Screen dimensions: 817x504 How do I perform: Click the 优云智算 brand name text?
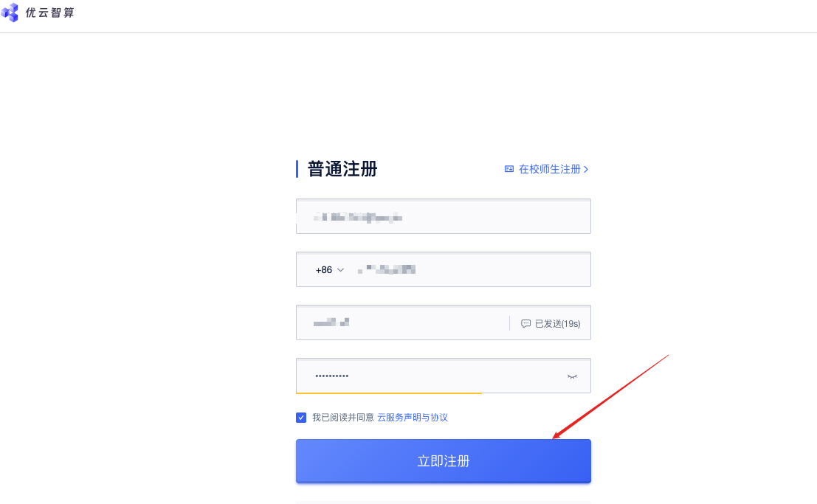click(50, 13)
